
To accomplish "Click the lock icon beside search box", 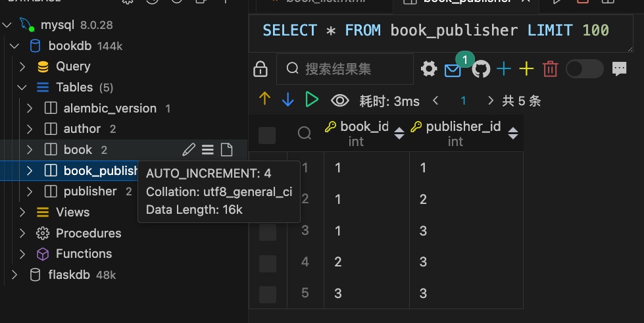I will click(260, 69).
